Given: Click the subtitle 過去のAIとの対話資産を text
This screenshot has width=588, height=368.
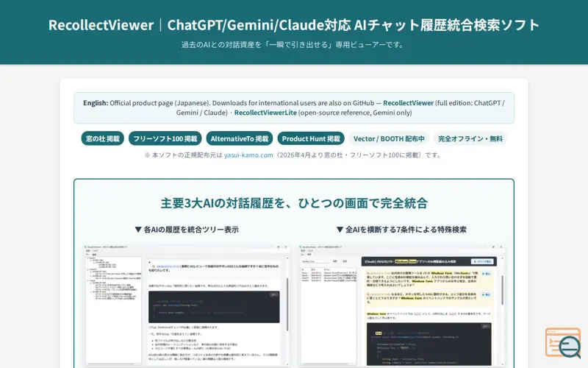Looking at the screenshot, I should 294,45.
